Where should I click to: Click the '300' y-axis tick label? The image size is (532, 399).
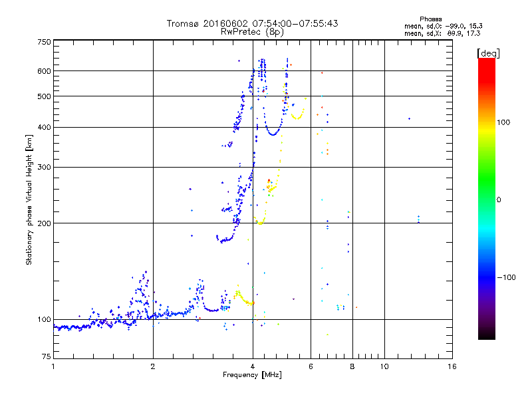44,168
